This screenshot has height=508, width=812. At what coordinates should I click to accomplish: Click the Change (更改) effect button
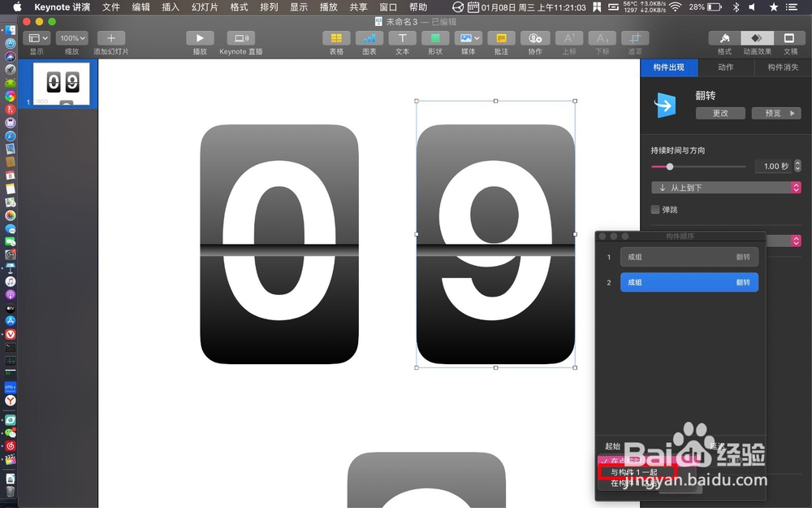720,113
